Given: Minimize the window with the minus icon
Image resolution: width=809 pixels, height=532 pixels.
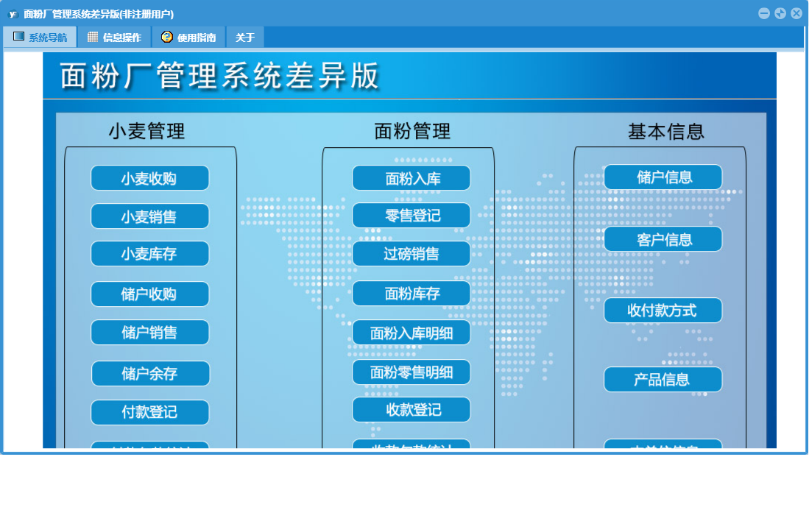Looking at the screenshot, I should 764,13.
